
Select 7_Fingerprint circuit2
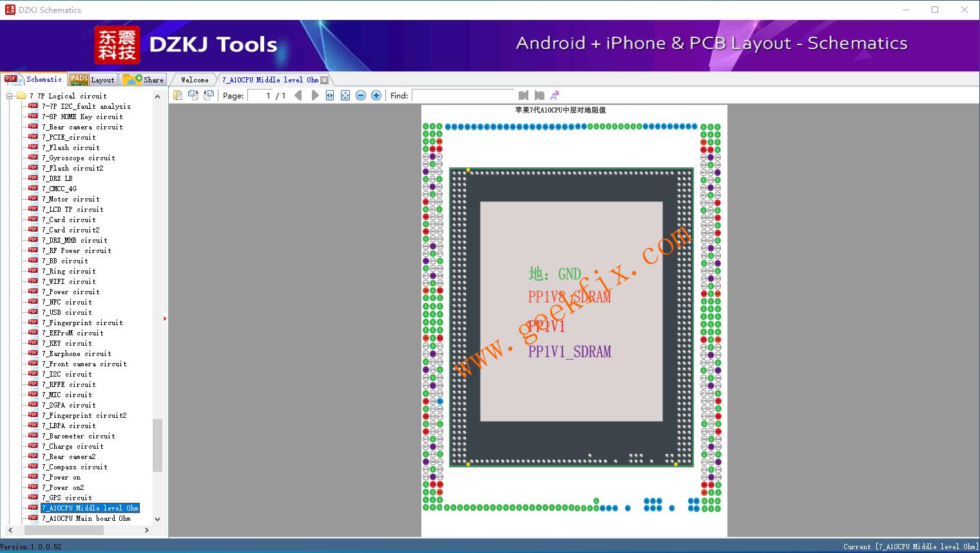tap(84, 415)
